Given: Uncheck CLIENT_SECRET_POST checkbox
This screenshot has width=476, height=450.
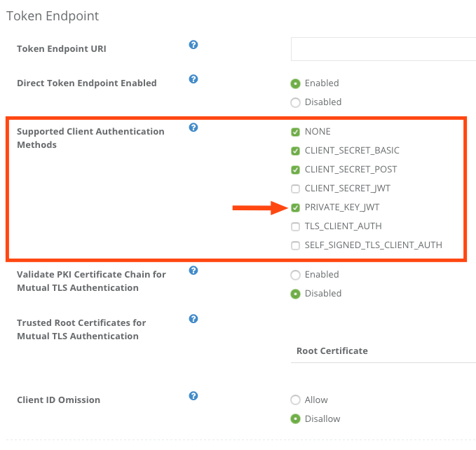Looking at the screenshot, I should click(295, 170).
